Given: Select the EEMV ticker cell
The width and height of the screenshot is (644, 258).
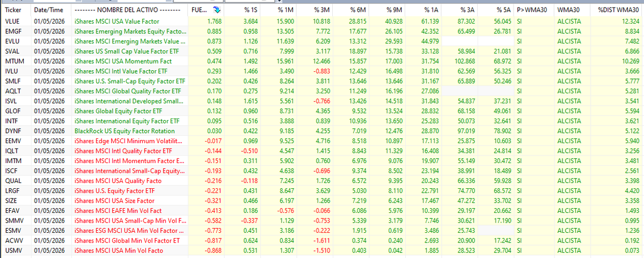Looking at the screenshot, I should click(16, 141).
